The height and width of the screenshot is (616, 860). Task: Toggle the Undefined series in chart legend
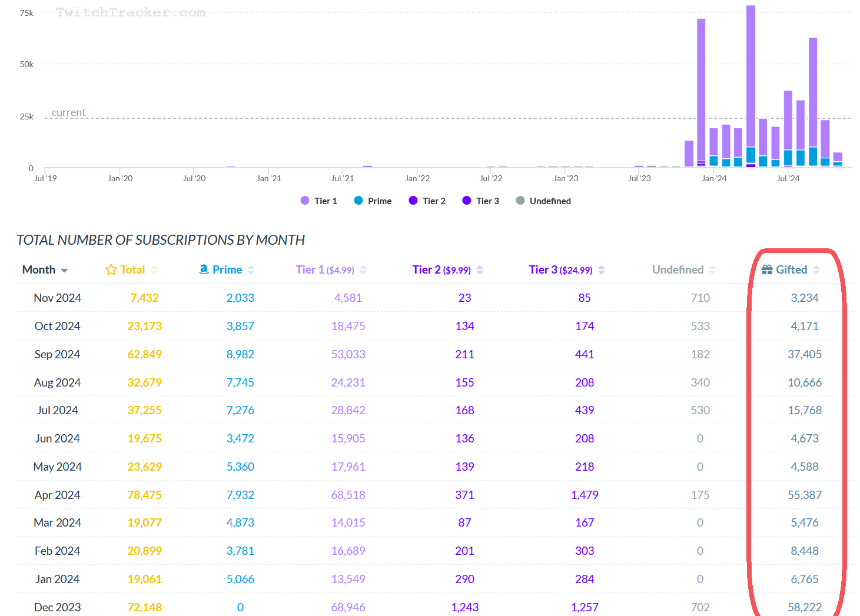tap(543, 201)
